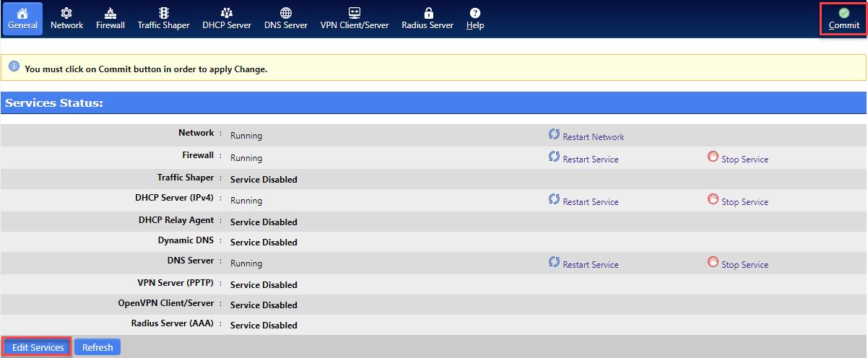Click the Radius Server lock icon

pyautogui.click(x=428, y=13)
